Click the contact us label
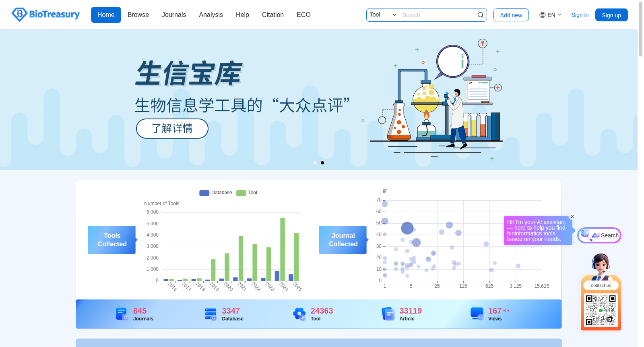 601,285
